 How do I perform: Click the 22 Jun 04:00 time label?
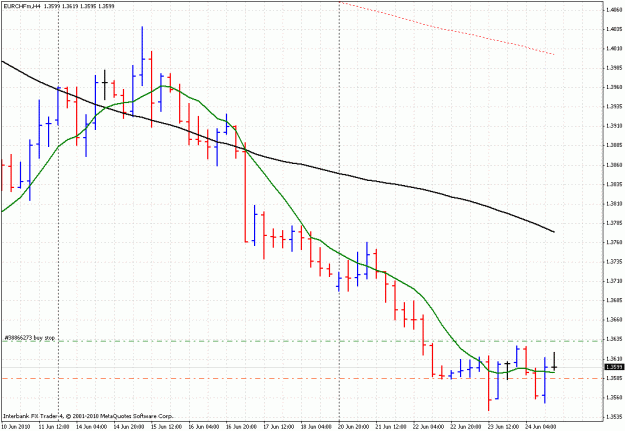click(x=428, y=427)
